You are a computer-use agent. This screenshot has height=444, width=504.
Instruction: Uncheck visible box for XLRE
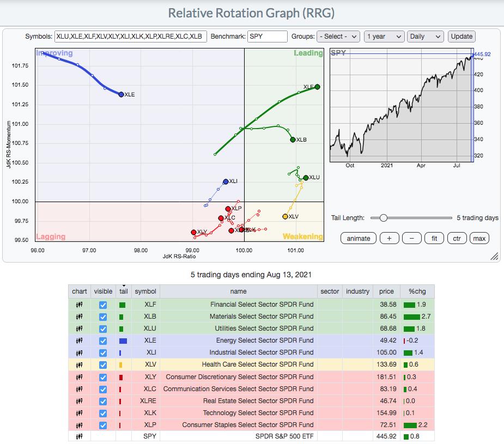(103, 402)
